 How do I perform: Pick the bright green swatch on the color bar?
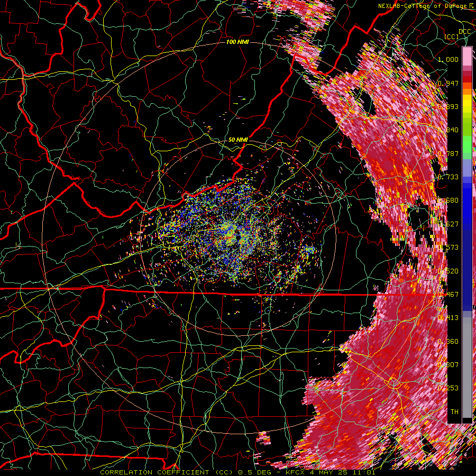[467, 144]
